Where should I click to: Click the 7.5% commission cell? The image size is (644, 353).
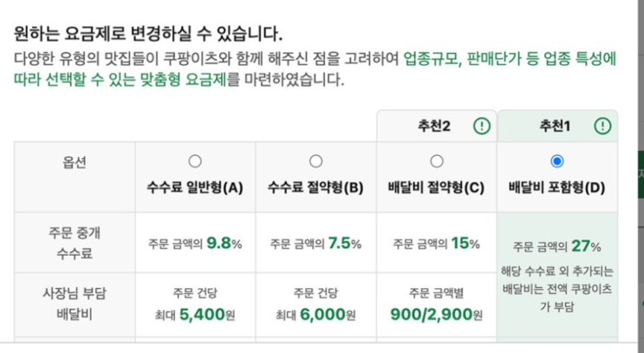coord(315,243)
